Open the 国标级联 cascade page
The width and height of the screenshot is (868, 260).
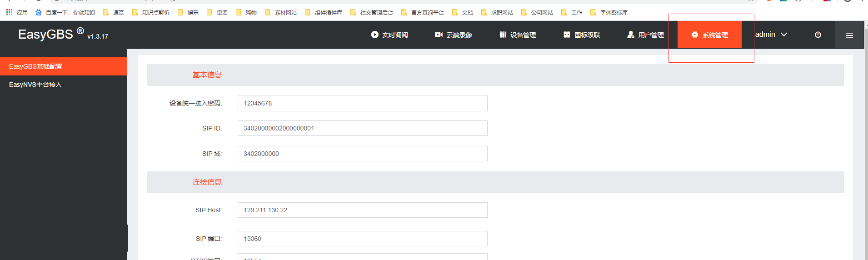point(582,35)
